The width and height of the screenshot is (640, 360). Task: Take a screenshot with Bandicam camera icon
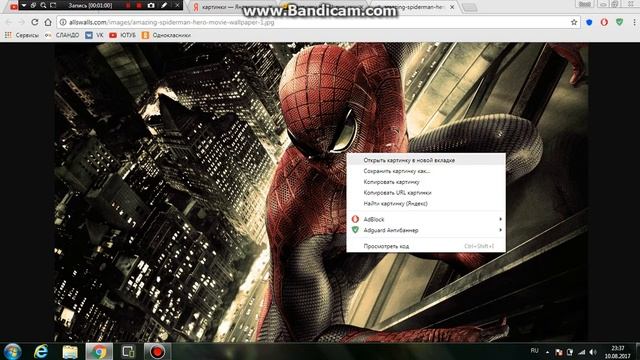tap(151, 5)
